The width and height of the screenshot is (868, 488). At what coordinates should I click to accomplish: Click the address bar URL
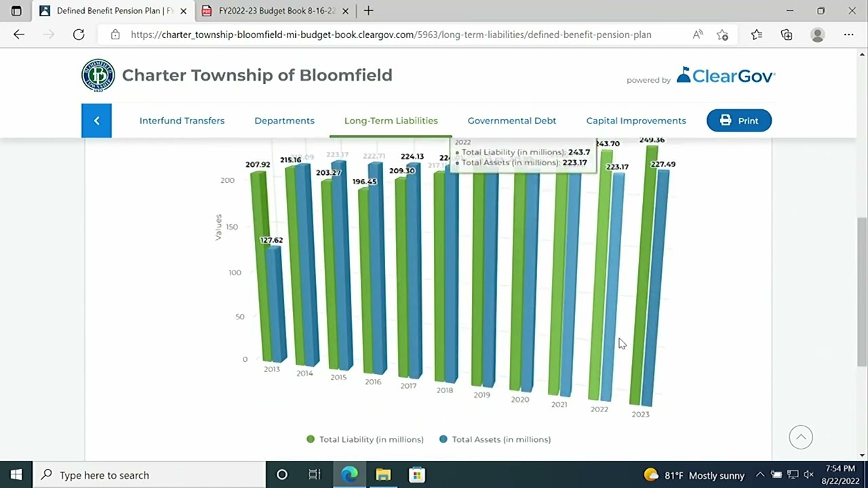(391, 35)
